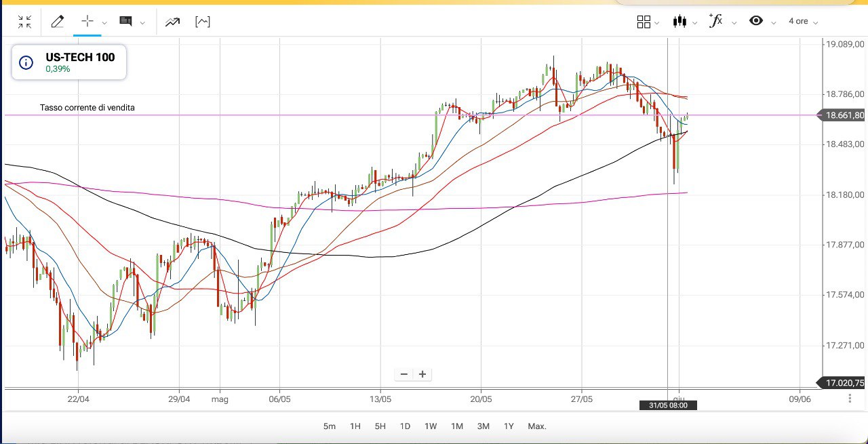Activate the crosshair cursor tool

[87, 22]
